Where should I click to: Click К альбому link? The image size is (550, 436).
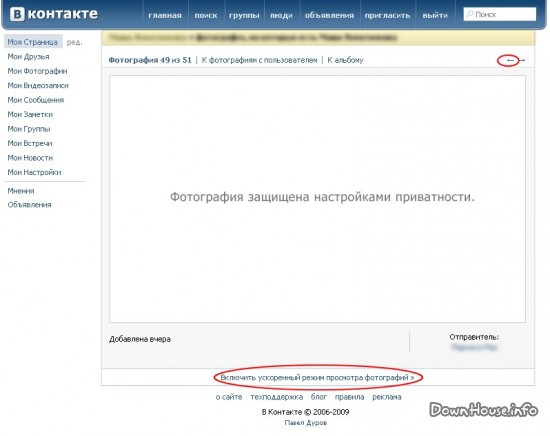[x=345, y=60]
